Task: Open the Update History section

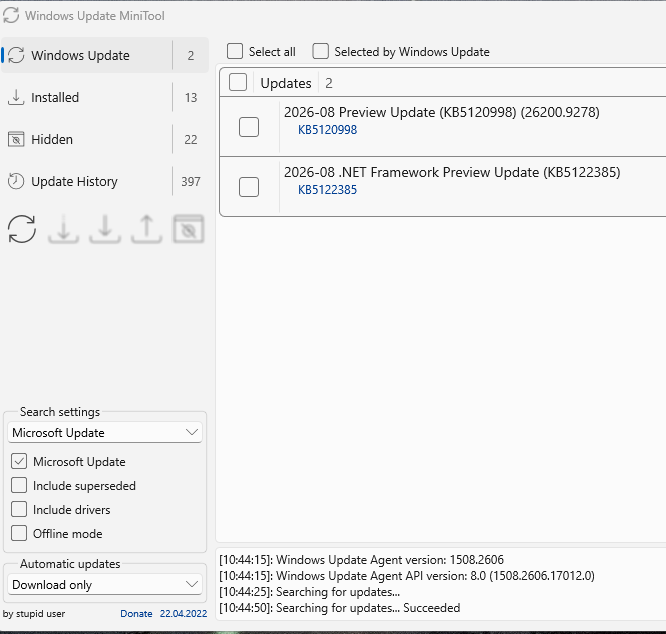Action: [105, 181]
